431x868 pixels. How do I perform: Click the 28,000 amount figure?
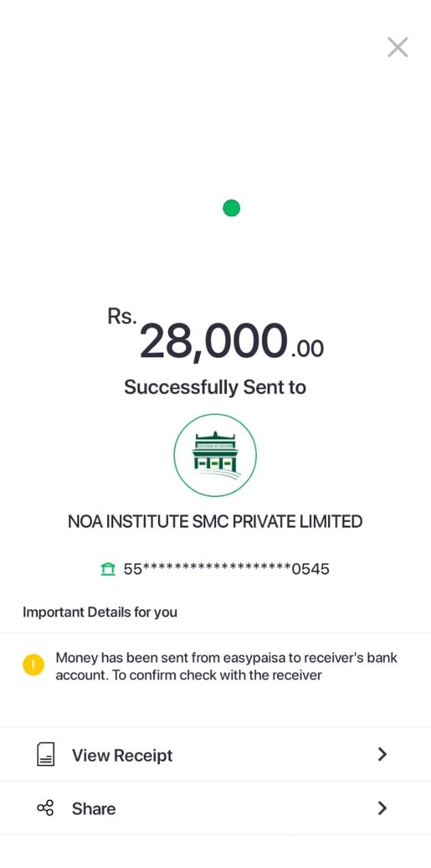pyautogui.click(x=213, y=341)
